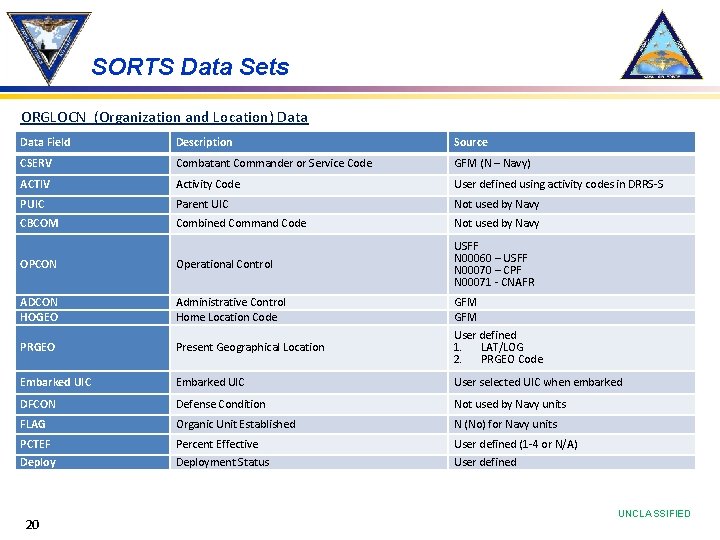
Task: Select the 'Deploy' data field cell
Action: (x=92, y=462)
